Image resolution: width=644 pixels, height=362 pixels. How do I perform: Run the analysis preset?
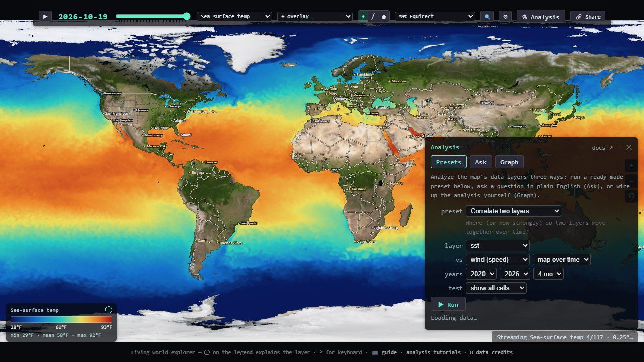point(448,304)
